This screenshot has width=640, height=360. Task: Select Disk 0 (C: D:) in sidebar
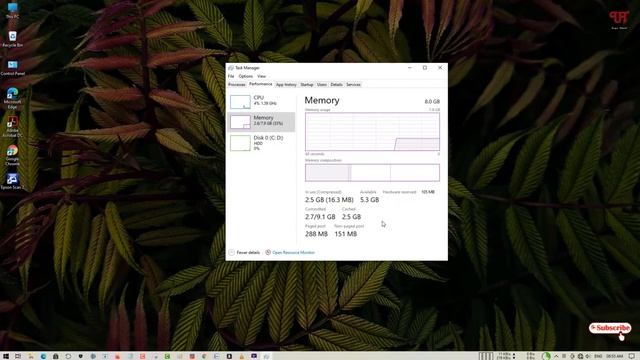pos(261,143)
